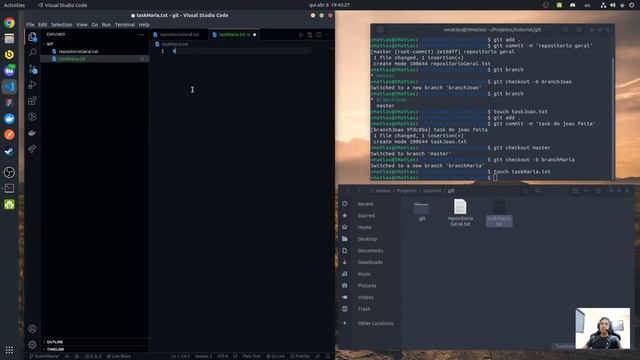Go back in the Files window
This screenshot has height=360, width=640.
tap(348, 191)
